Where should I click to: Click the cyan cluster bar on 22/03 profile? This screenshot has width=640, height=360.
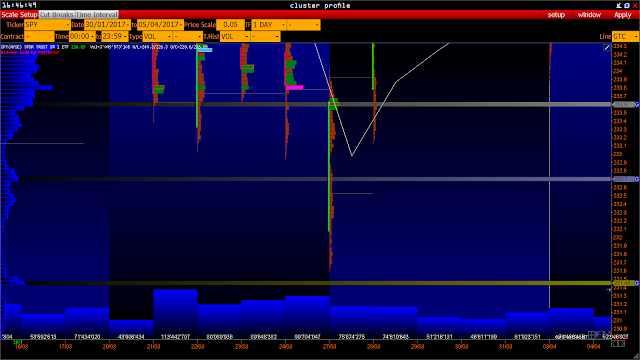click(205, 50)
